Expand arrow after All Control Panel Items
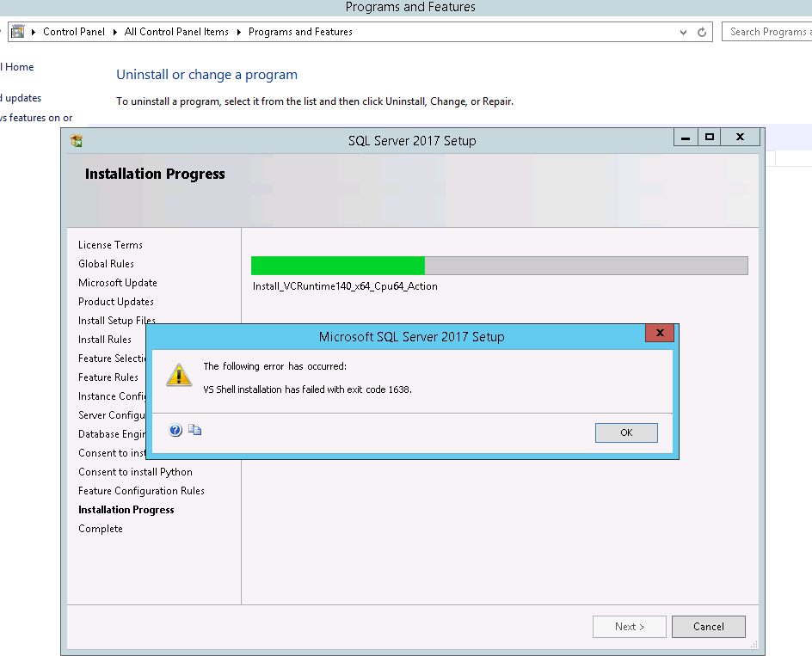 click(x=239, y=32)
